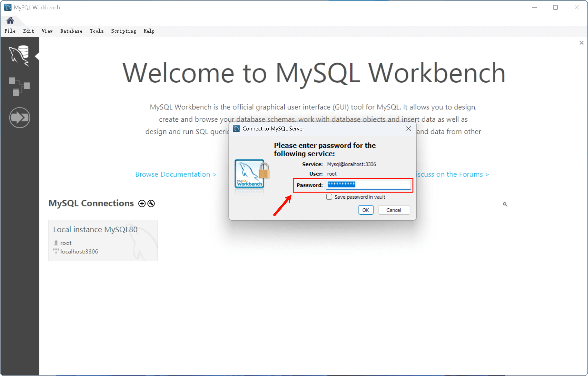Open Manage Connections wrench icon

tap(151, 203)
